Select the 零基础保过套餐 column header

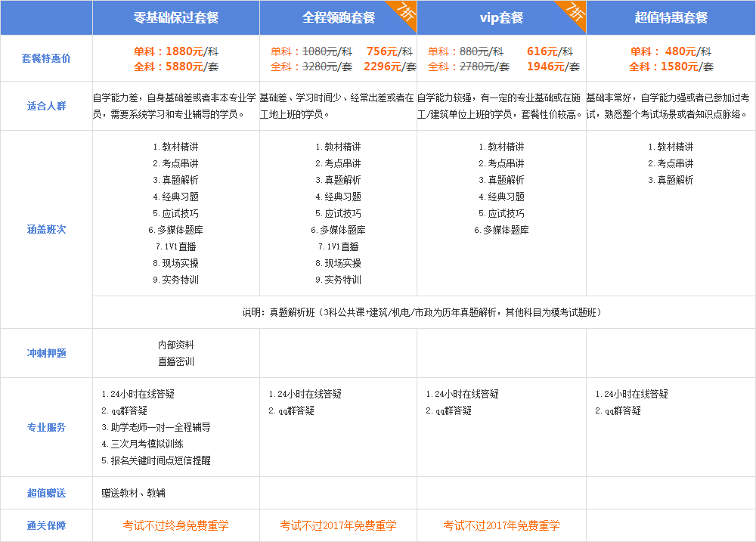tap(175, 17)
